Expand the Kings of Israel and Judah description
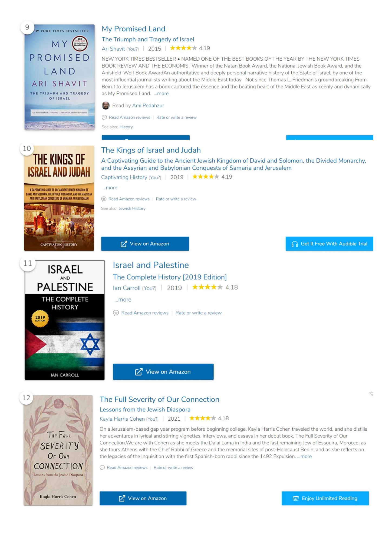 point(110,188)
